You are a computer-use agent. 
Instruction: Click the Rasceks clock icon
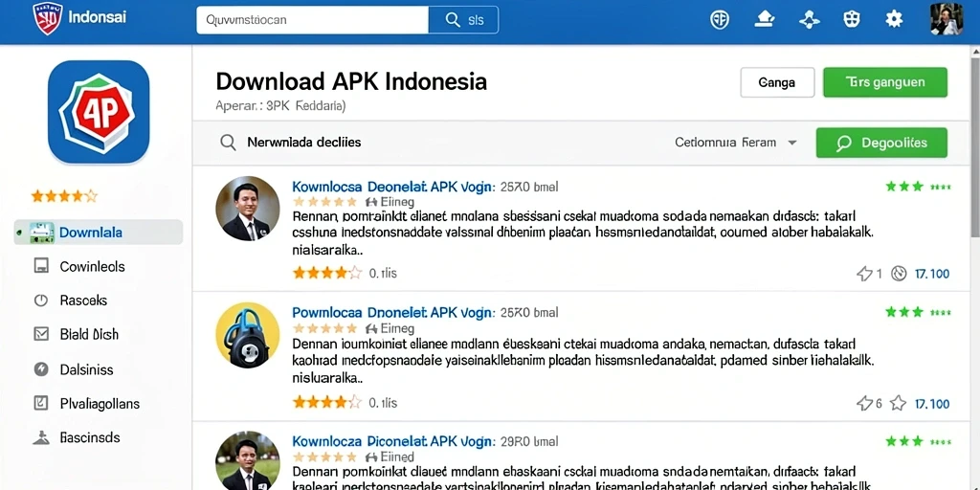(x=40, y=301)
